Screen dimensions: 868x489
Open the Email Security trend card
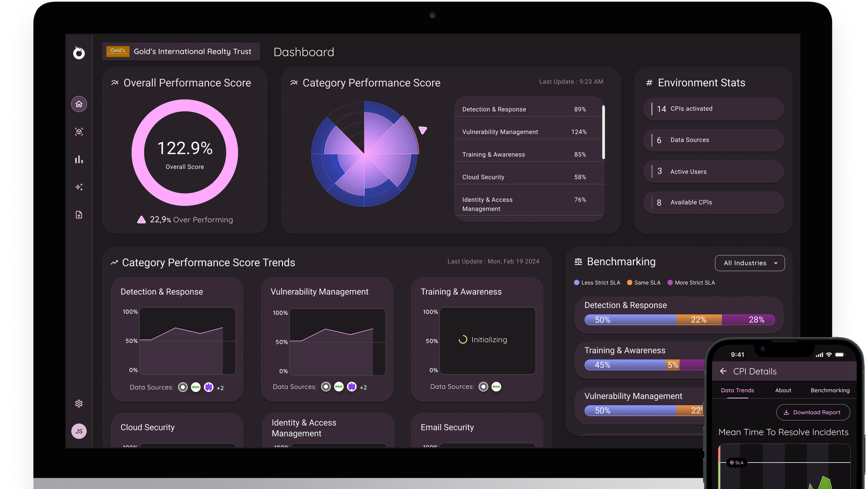pos(477,430)
